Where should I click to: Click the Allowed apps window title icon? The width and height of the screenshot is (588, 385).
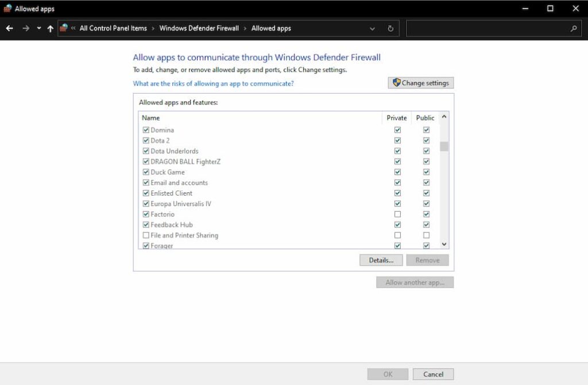[7, 8]
